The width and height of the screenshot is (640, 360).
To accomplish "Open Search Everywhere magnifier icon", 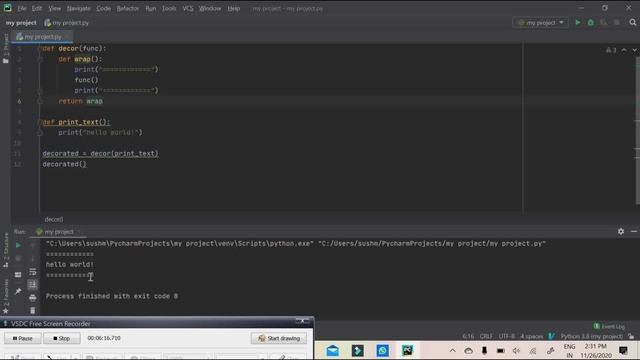I will pyautogui.click(x=633, y=23).
